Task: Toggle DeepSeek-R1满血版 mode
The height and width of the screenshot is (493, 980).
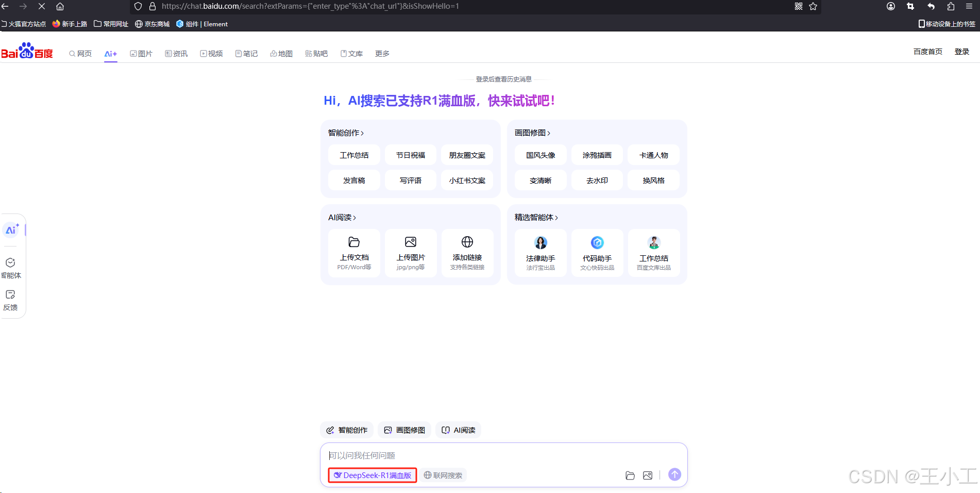Action: point(373,475)
